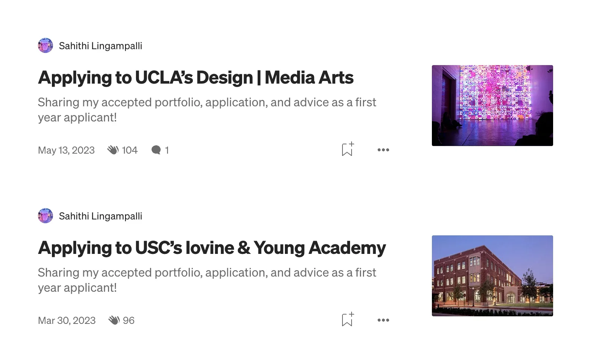Clap for the UCLA Design article
This screenshot has height=364, width=591.
pyautogui.click(x=113, y=150)
